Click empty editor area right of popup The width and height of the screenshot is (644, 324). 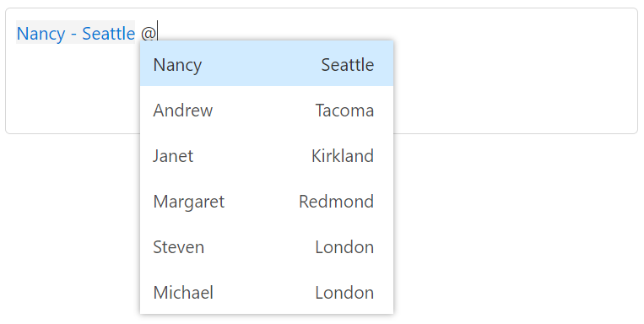pyautogui.click(x=513, y=82)
